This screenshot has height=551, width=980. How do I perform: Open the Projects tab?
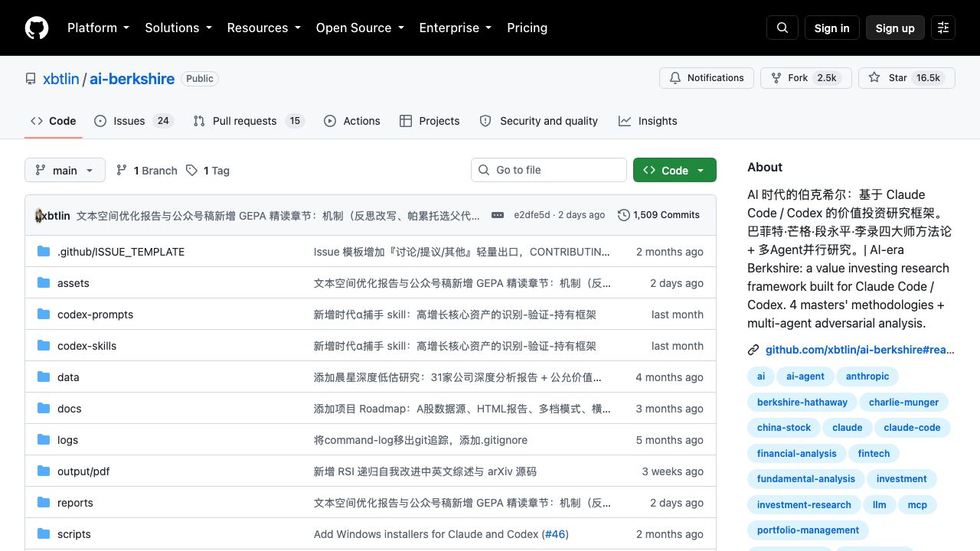430,121
